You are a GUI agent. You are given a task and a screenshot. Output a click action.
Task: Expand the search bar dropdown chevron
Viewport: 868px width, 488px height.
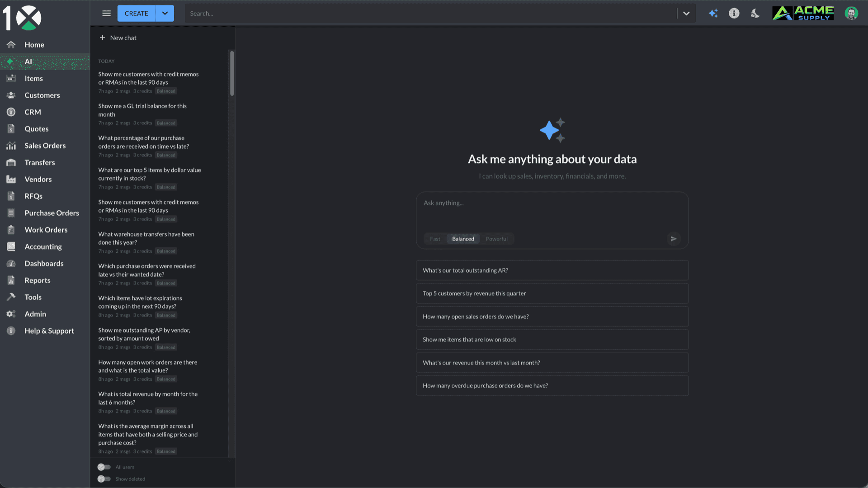[686, 13]
